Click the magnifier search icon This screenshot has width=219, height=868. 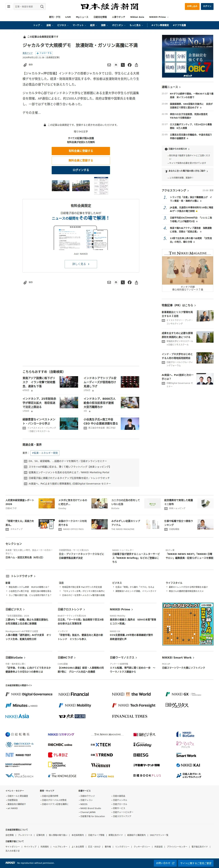point(42,6)
